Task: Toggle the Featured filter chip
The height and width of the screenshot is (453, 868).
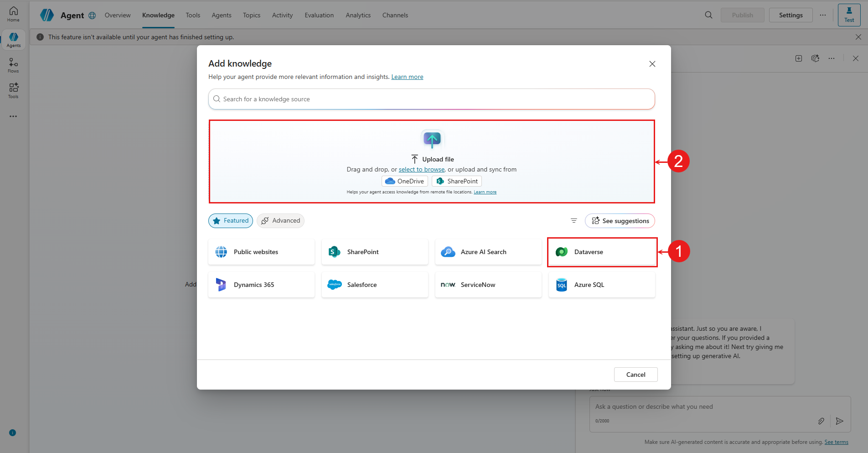Action: tap(231, 221)
